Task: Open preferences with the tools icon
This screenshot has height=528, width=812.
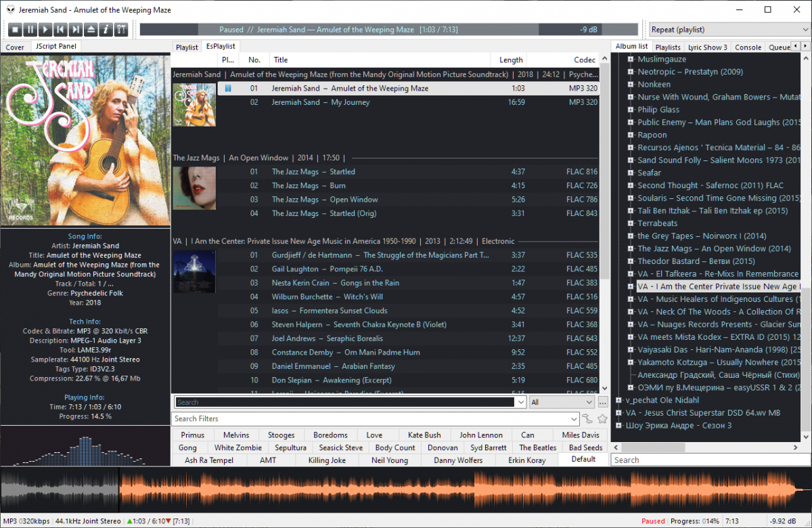Action: tap(121, 29)
